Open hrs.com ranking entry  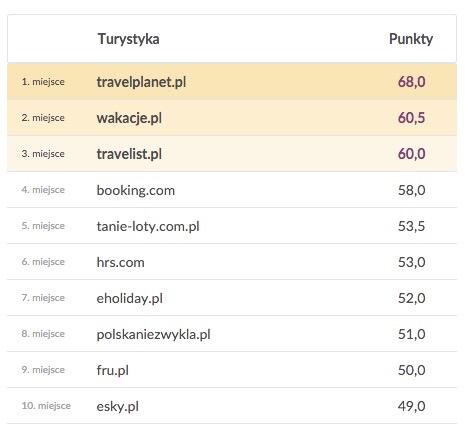tap(121, 262)
